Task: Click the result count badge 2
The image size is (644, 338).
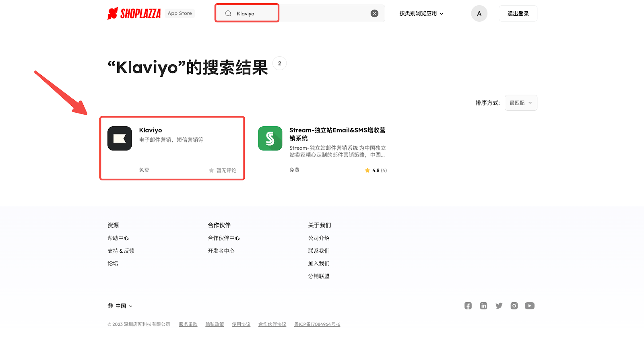Action: (x=280, y=64)
